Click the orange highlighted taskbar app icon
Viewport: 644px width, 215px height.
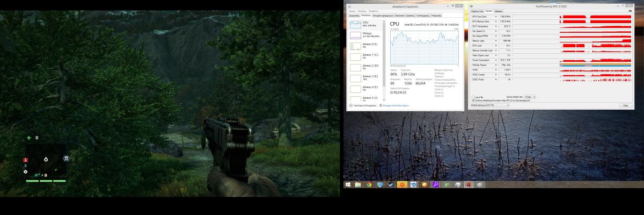402,184
